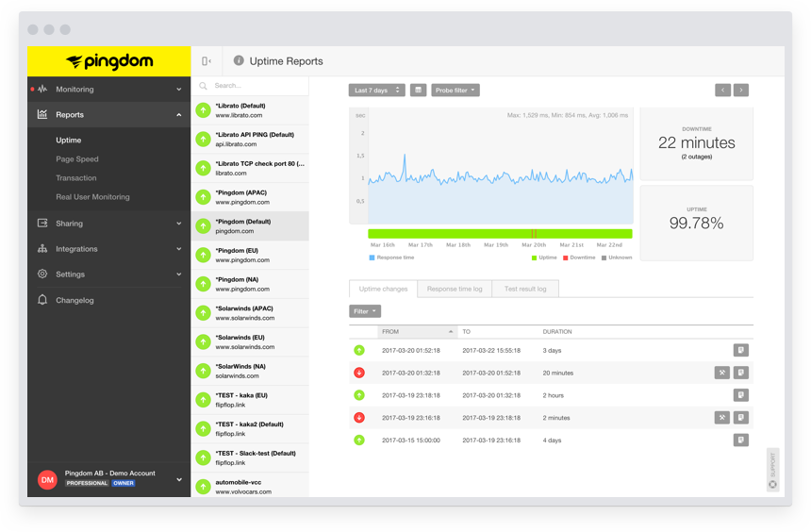The height and width of the screenshot is (532, 811).
Task: Click the Settings gear icon
Action: point(42,274)
